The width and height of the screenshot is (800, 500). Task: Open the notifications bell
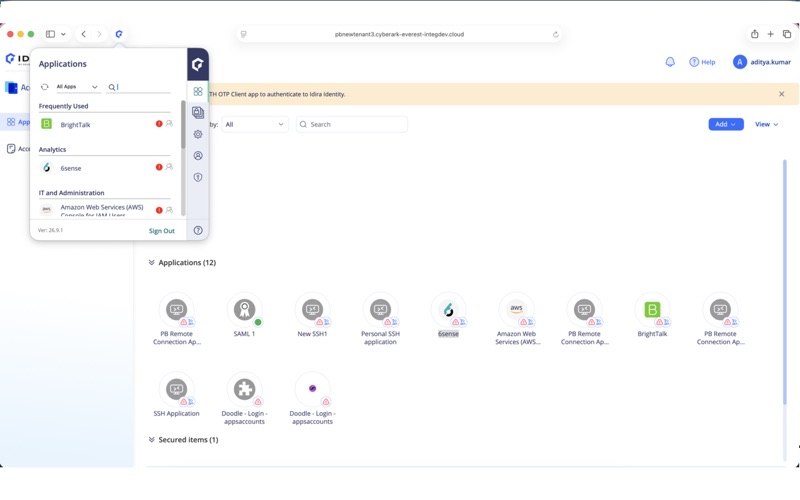(x=670, y=62)
